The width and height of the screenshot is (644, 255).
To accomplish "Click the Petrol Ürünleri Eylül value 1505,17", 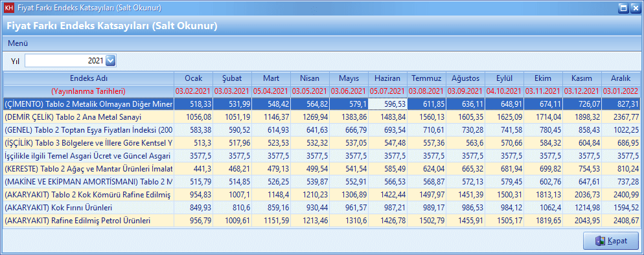I will (504, 221).
